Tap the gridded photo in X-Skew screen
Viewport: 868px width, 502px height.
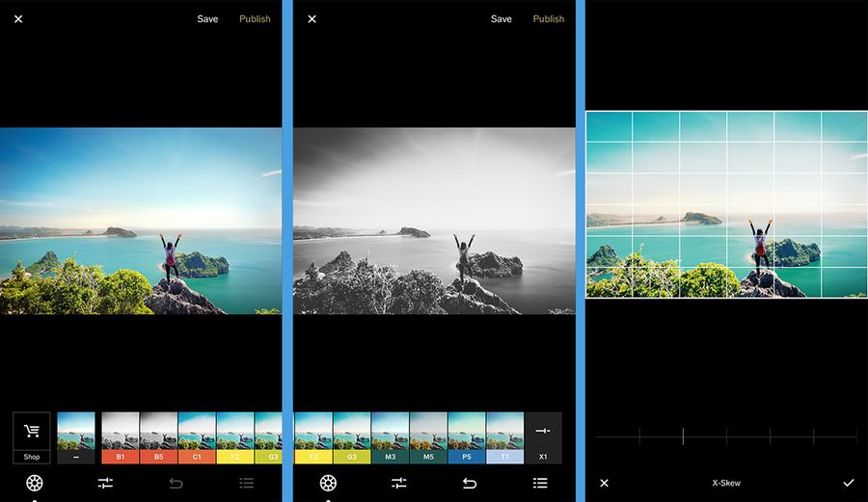tap(727, 204)
